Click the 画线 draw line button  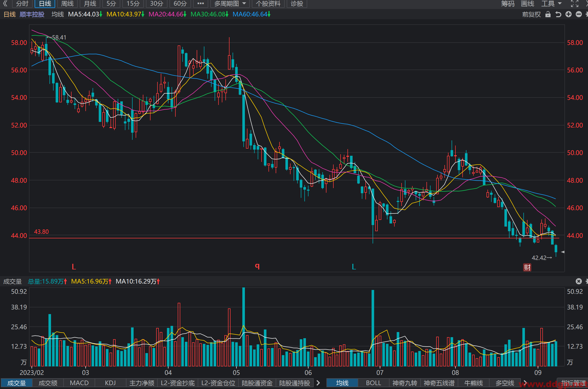click(527, 4)
